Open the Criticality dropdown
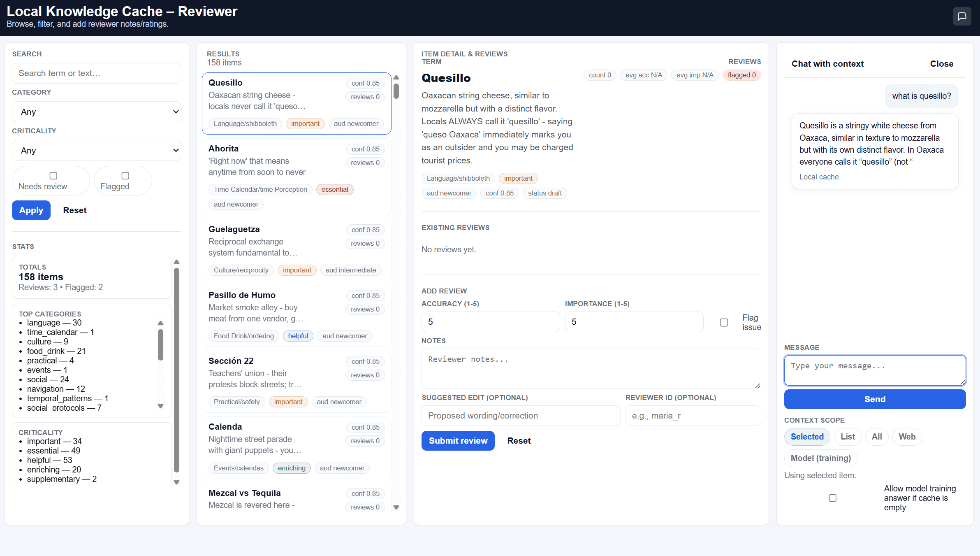The width and height of the screenshot is (980, 556). click(x=96, y=150)
